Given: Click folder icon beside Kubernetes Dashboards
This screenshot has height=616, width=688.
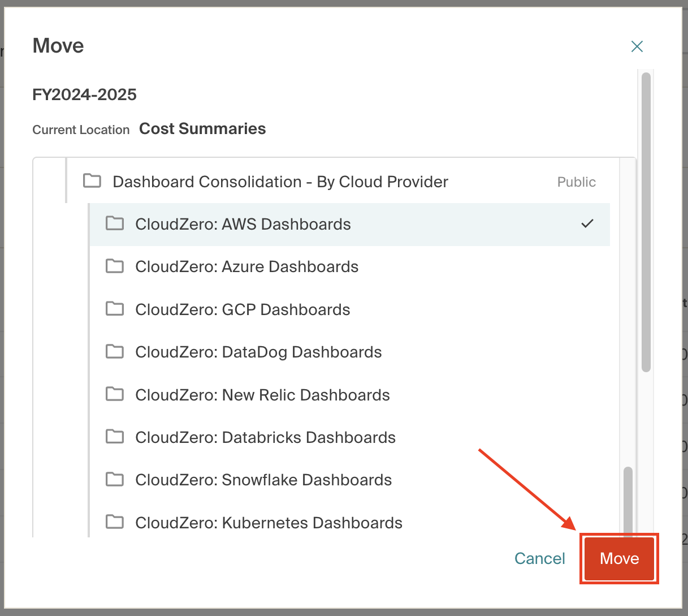Looking at the screenshot, I should point(115,522).
